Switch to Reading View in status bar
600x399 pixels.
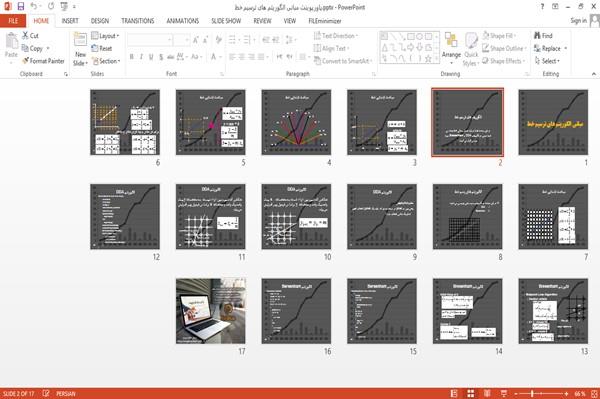pyautogui.click(x=487, y=393)
